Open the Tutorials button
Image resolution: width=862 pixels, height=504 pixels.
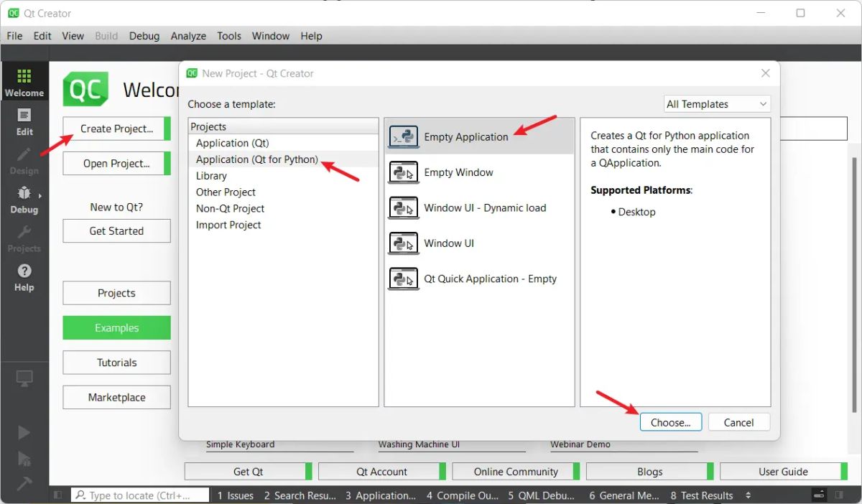coord(116,363)
